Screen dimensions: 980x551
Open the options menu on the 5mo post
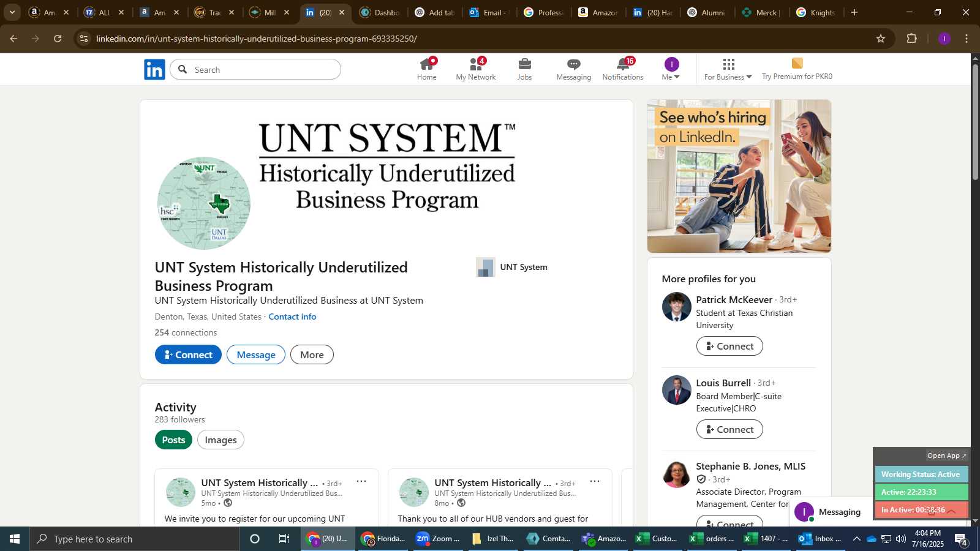pos(361,482)
